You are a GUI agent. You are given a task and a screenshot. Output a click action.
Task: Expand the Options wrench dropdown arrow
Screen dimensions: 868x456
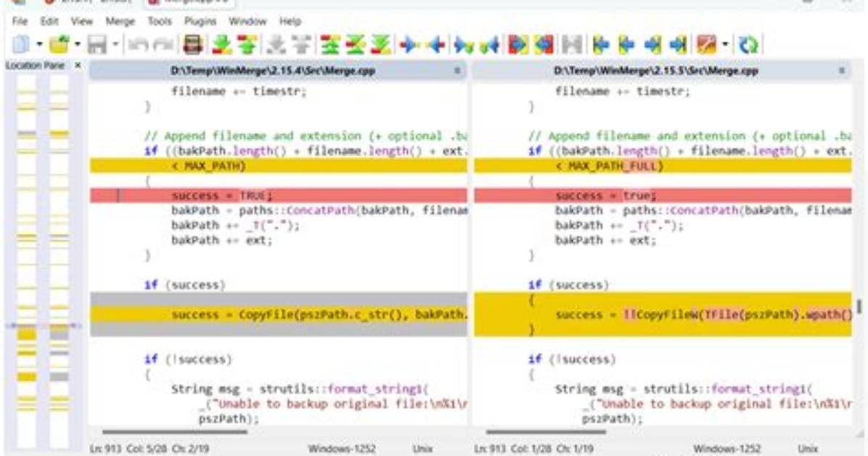[725, 44]
